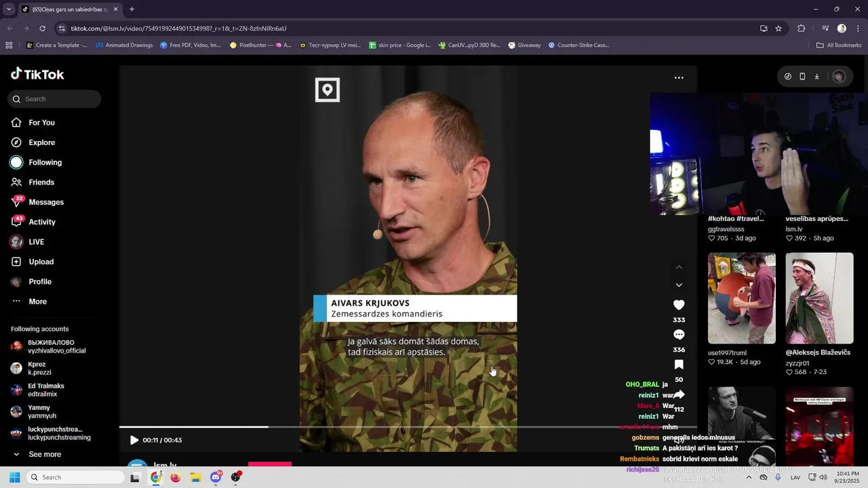The height and width of the screenshot is (488, 868).
Task: Open the Counter-Strike Case bookmark
Action: [x=578, y=45]
